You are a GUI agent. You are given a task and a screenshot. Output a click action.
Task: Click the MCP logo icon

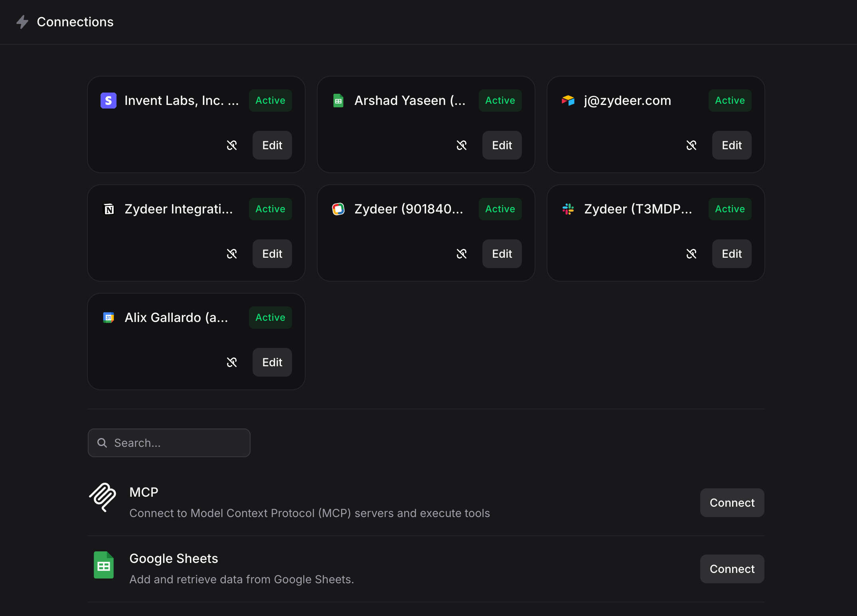103,498
